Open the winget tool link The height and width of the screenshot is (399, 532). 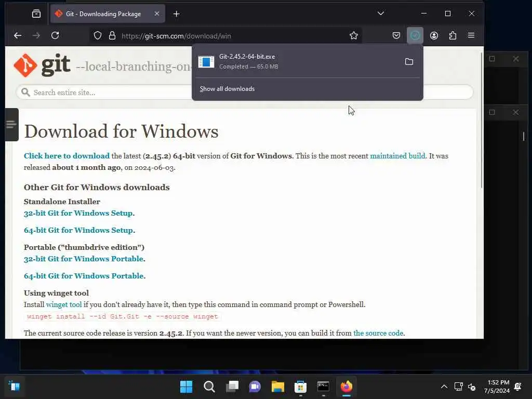(64, 304)
